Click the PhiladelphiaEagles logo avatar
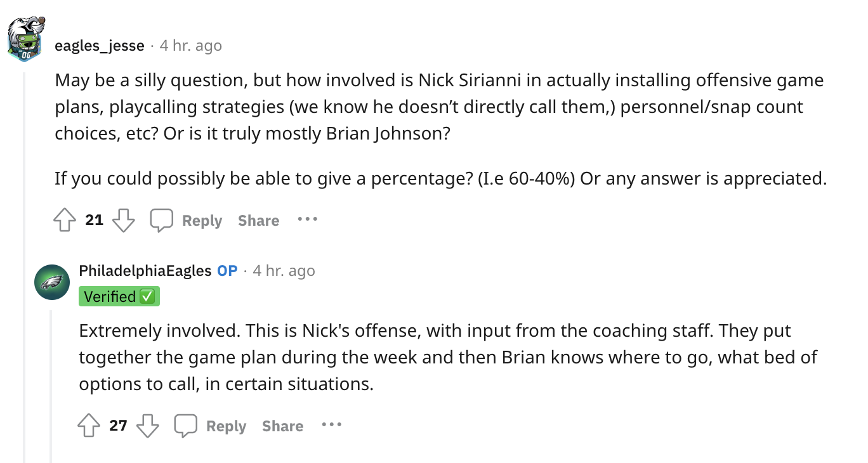868x463 pixels. point(52,282)
